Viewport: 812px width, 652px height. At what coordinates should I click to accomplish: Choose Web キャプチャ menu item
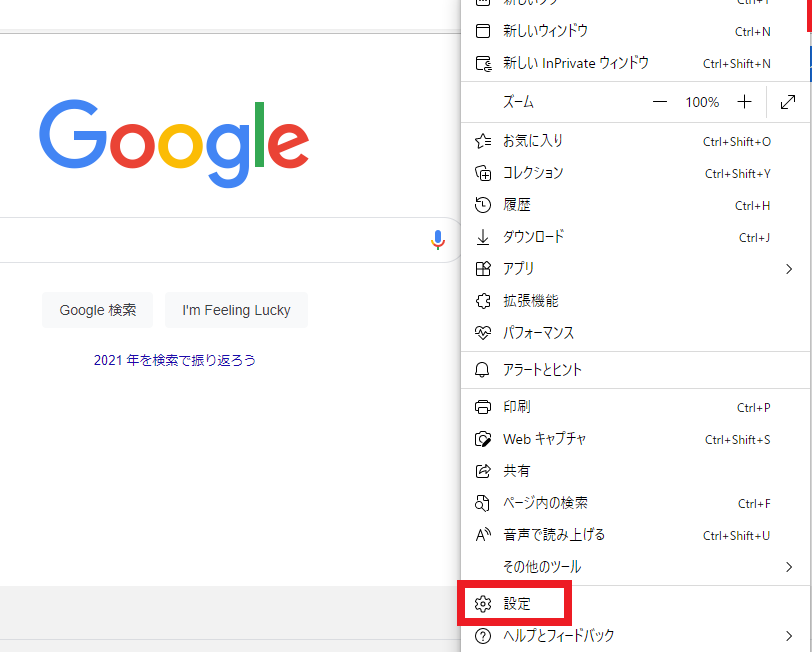[635, 439]
